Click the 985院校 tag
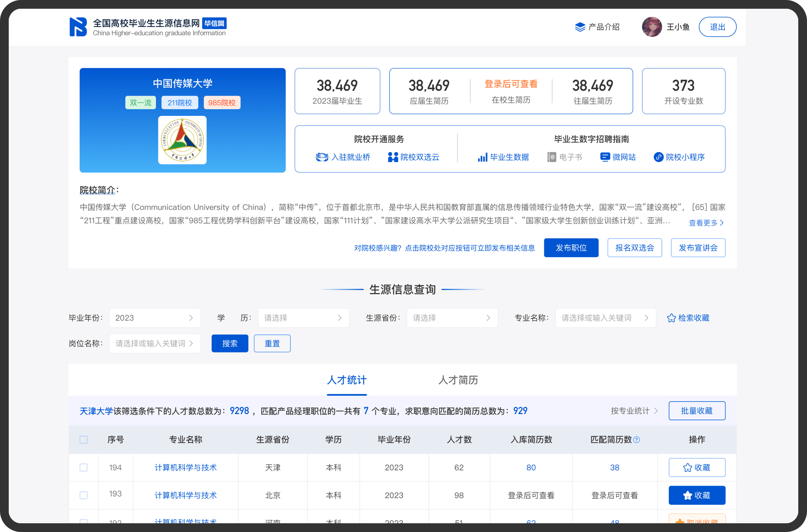 click(x=222, y=103)
